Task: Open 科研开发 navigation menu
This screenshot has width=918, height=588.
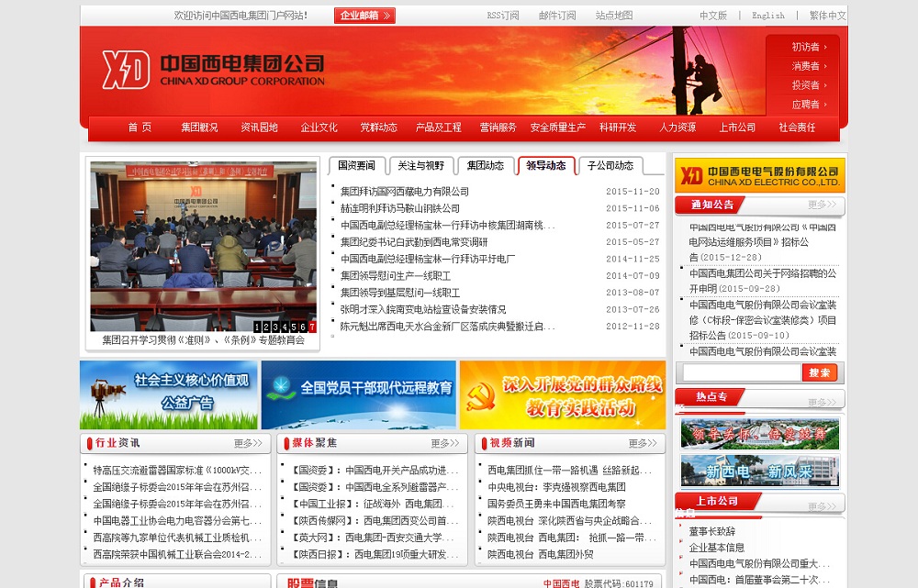Action: 618,127
